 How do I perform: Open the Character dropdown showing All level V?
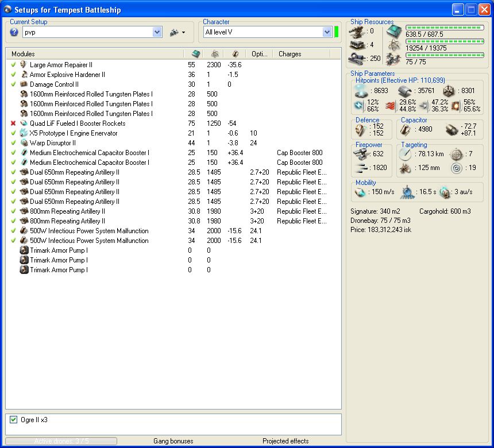click(x=327, y=33)
